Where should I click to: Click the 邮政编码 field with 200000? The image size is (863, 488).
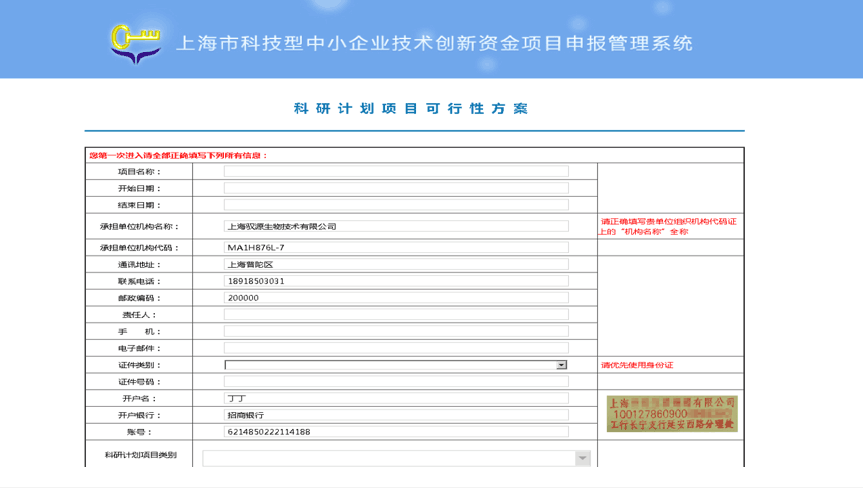tap(396, 298)
